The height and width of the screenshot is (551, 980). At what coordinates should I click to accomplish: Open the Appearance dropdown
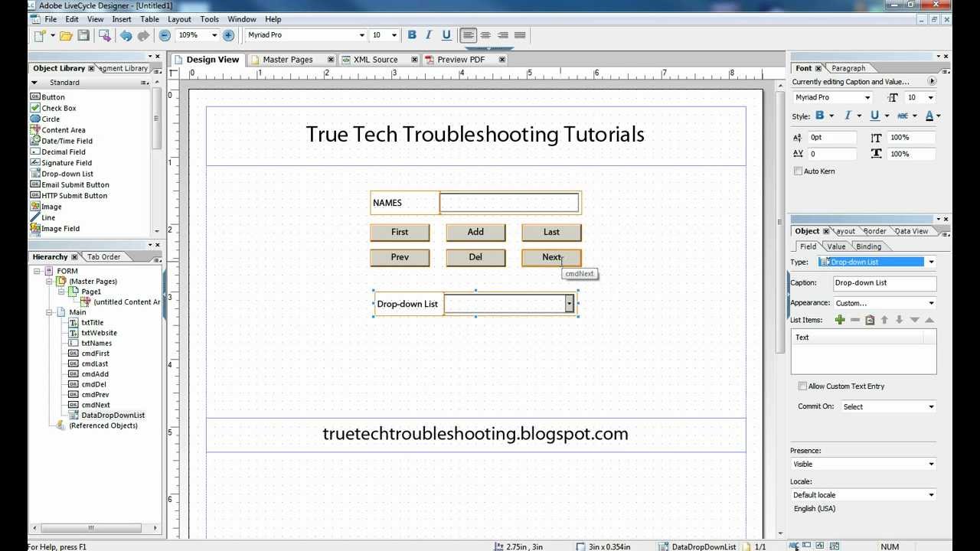click(931, 304)
